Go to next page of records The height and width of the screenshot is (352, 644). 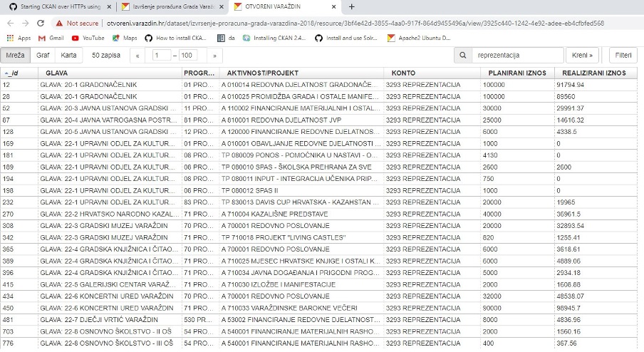[x=214, y=56]
